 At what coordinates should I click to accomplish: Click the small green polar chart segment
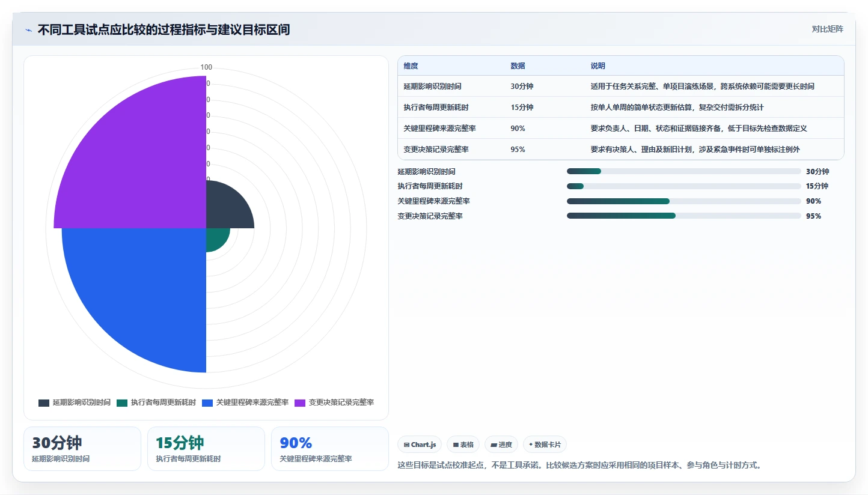click(x=215, y=237)
